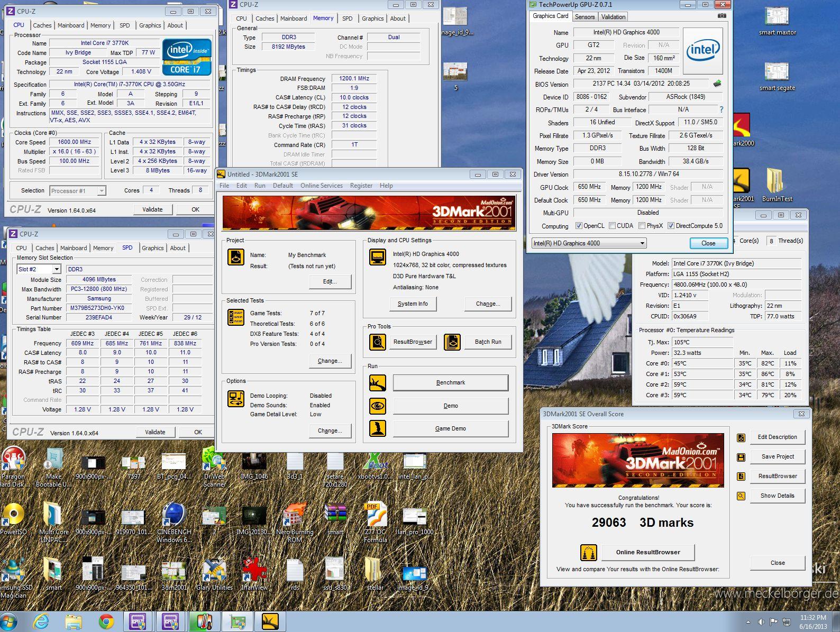Screen dimensions: 840x632
Task: Click the Benchmark button to run tests
Action: [x=451, y=383]
